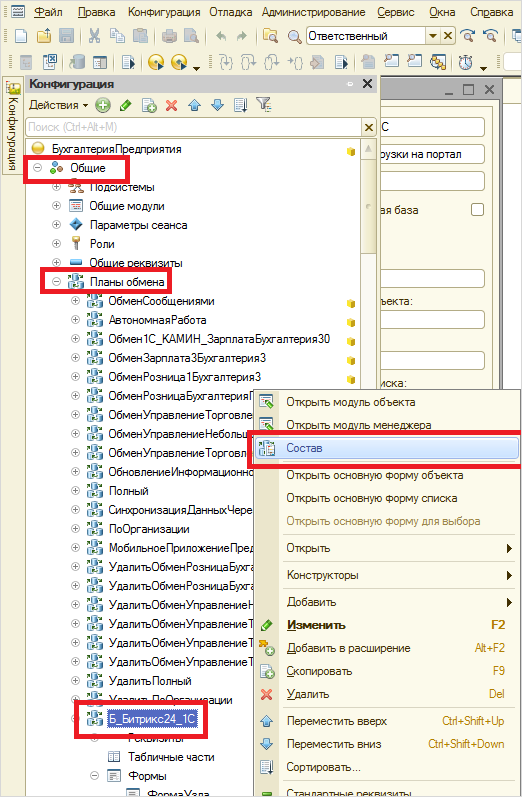Select the АвтономнаяРабота exchange plan
Image resolution: width=522 pixels, height=797 pixels.
pos(157,320)
